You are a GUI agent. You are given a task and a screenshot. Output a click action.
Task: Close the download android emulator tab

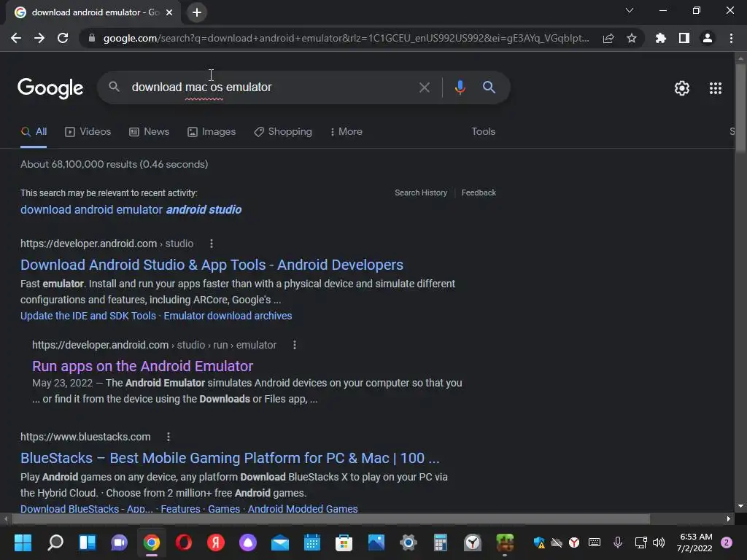coord(169,12)
